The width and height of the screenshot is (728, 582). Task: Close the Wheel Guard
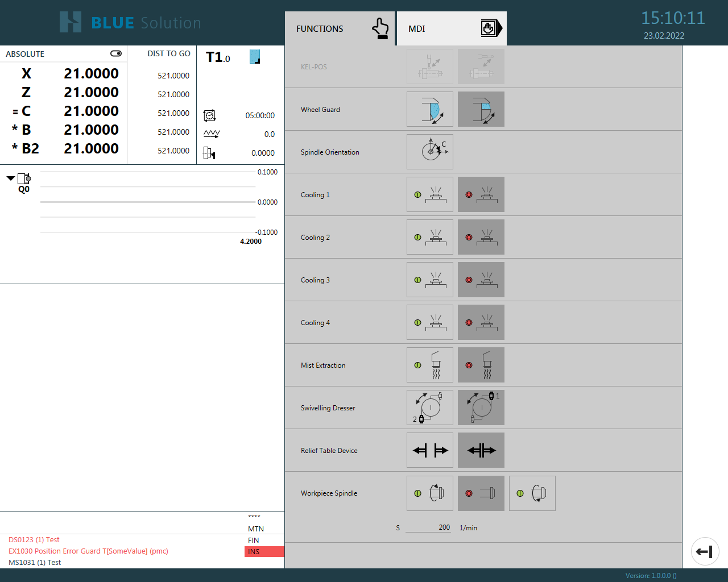point(481,109)
